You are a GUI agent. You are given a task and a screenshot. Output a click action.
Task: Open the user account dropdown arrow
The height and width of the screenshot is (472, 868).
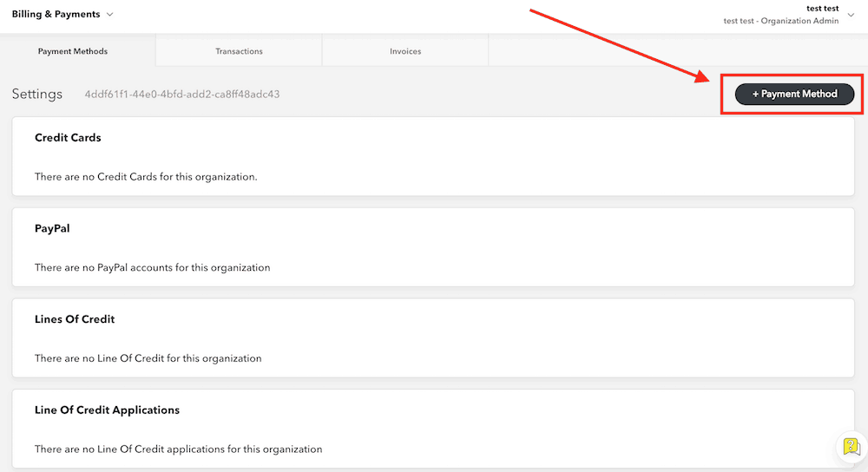coord(851,15)
